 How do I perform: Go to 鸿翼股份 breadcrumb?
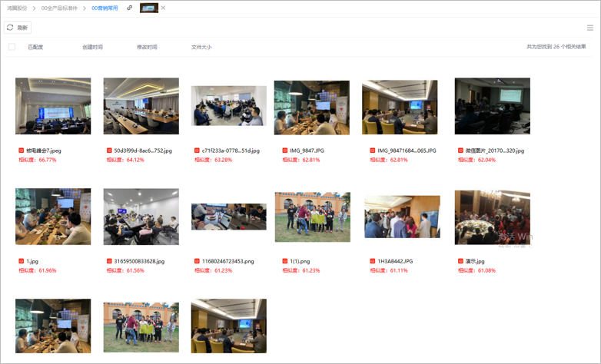[17, 8]
